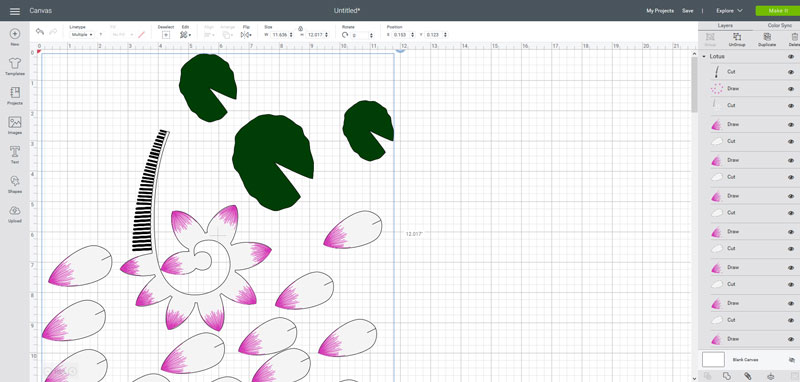This screenshot has height=382, width=800.
Task: Open the Flip dropdown
Action: point(246,35)
